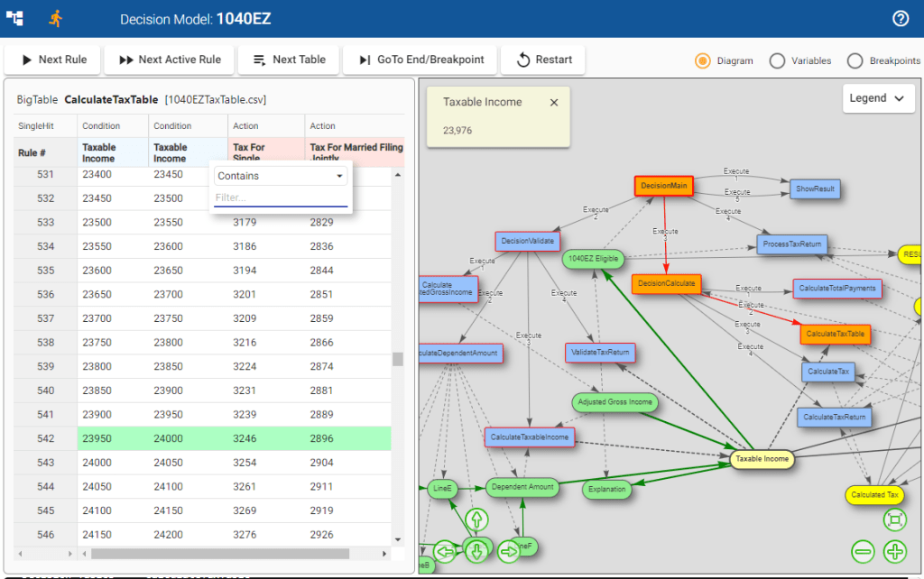Open the Contains filter type dropdown
This screenshot has width=924, height=579.
pyautogui.click(x=281, y=176)
